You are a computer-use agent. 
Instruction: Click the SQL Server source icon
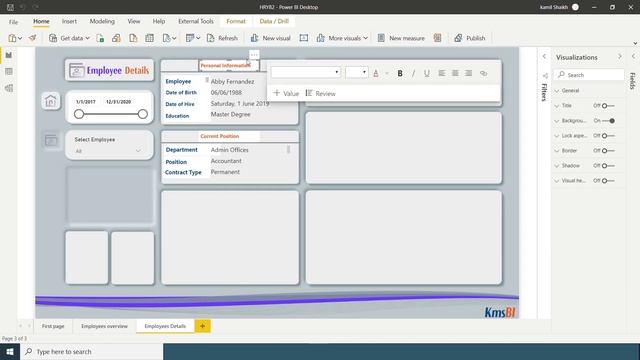coord(133,38)
